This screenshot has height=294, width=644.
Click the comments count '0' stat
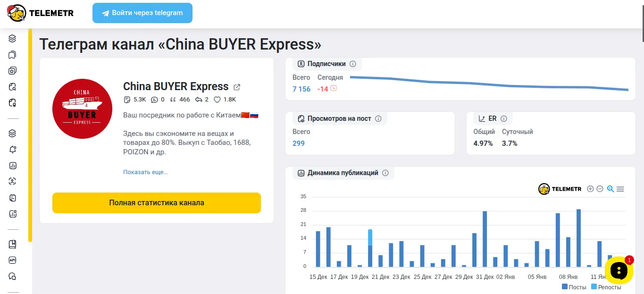pos(158,100)
